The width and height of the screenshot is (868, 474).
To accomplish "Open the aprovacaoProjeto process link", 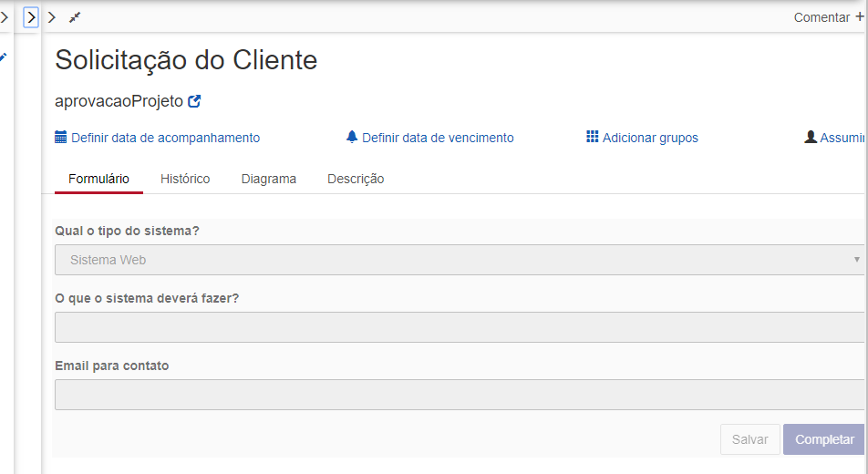I will point(119,101).
